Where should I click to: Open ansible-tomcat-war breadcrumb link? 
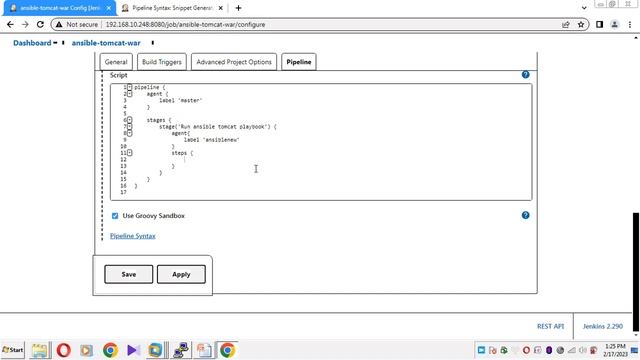(106, 43)
